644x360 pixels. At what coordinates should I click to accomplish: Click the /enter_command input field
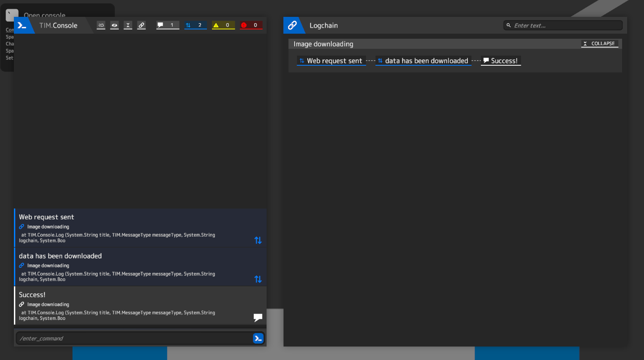tap(134, 339)
